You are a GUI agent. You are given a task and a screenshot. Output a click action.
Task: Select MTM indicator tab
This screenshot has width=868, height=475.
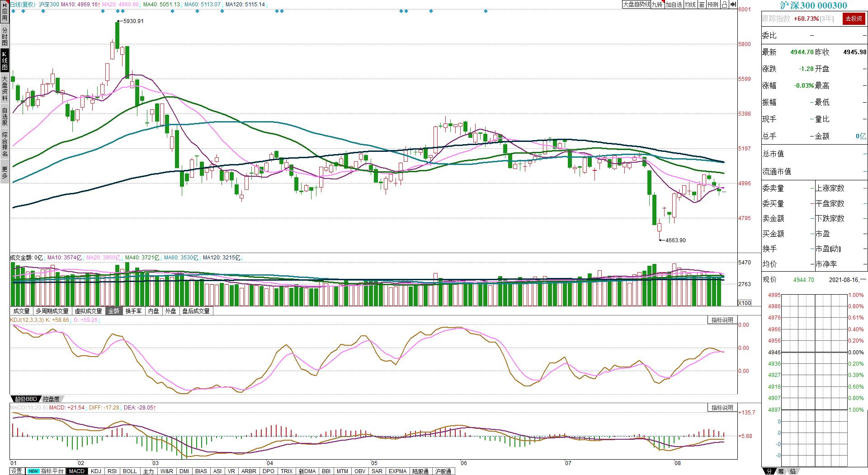tap(343, 471)
